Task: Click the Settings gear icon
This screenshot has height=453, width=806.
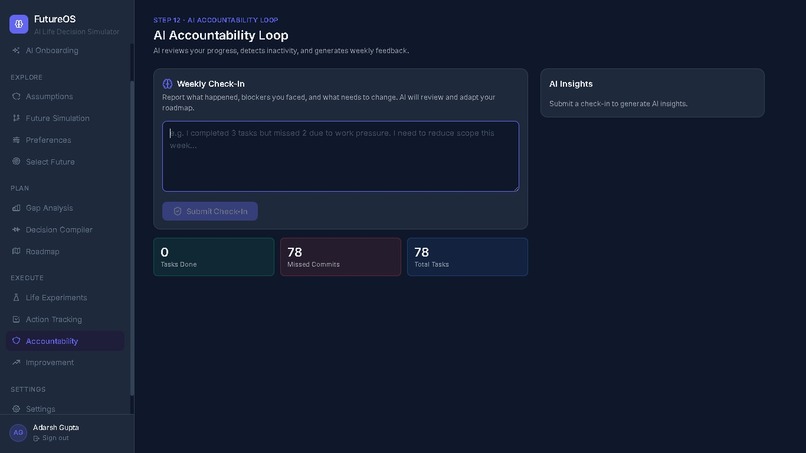Action: tap(16, 409)
